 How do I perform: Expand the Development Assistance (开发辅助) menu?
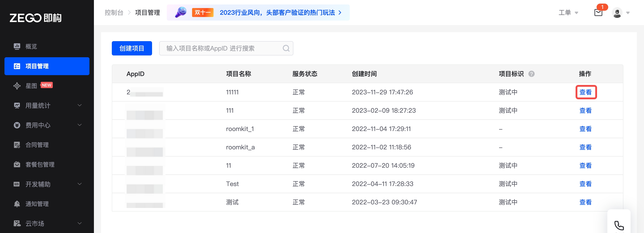pyautogui.click(x=47, y=184)
